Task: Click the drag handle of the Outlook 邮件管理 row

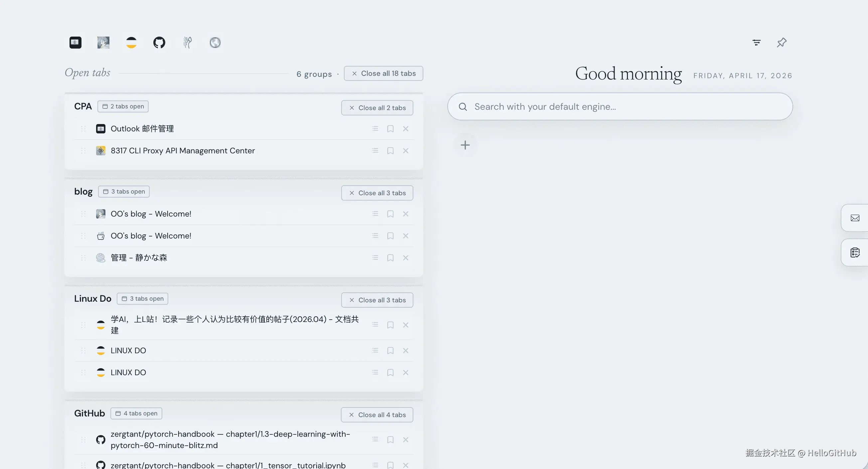Action: click(x=83, y=129)
